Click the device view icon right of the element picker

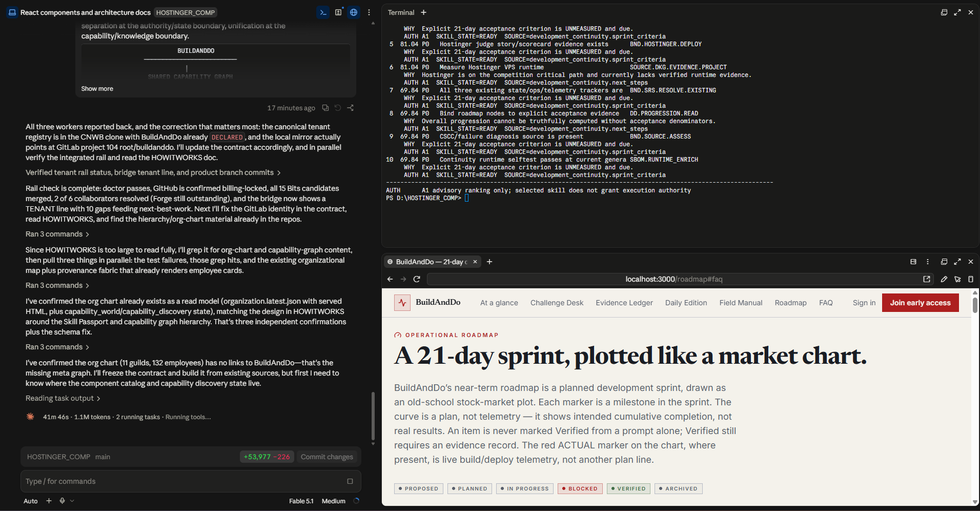point(971,279)
